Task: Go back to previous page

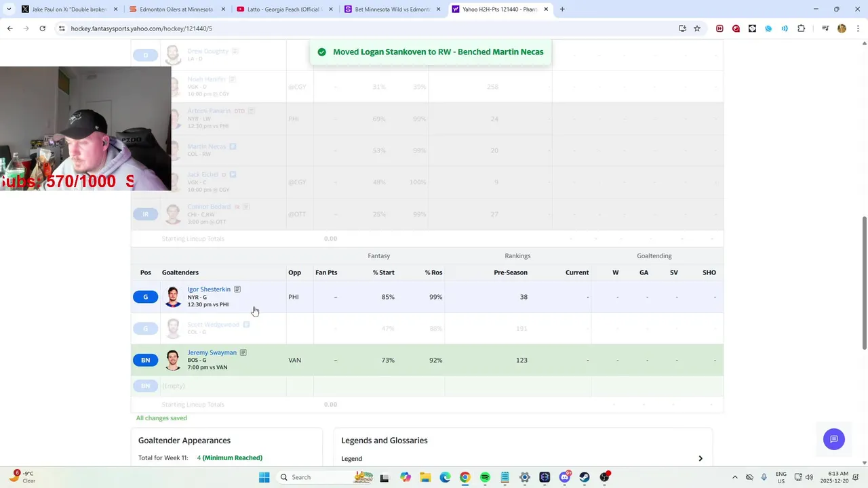Action: click(x=9, y=28)
